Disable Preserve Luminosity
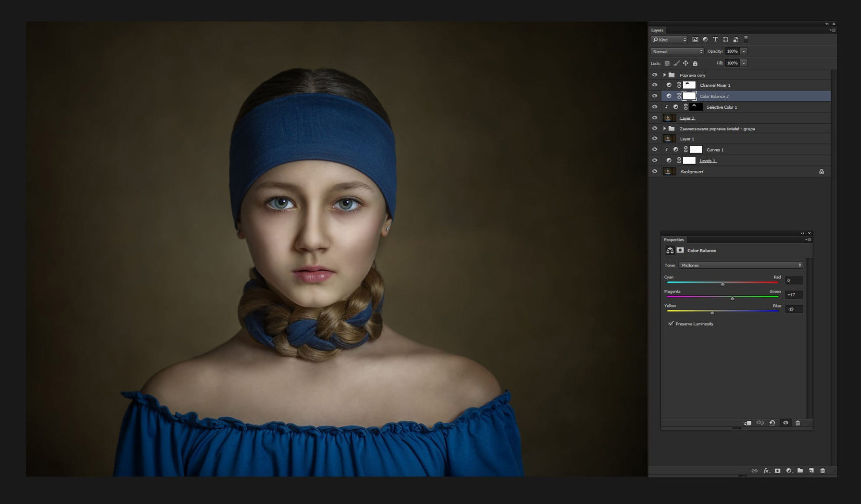This screenshot has width=861, height=504. pos(672,323)
